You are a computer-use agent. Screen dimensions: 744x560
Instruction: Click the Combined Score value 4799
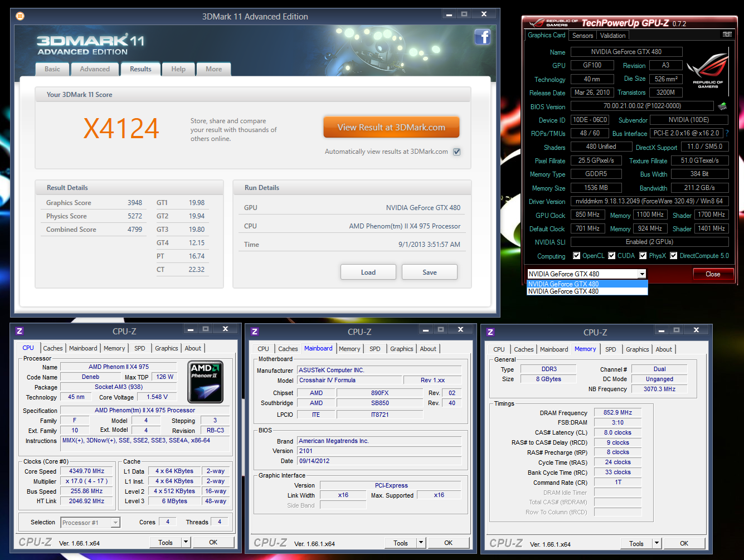click(135, 230)
